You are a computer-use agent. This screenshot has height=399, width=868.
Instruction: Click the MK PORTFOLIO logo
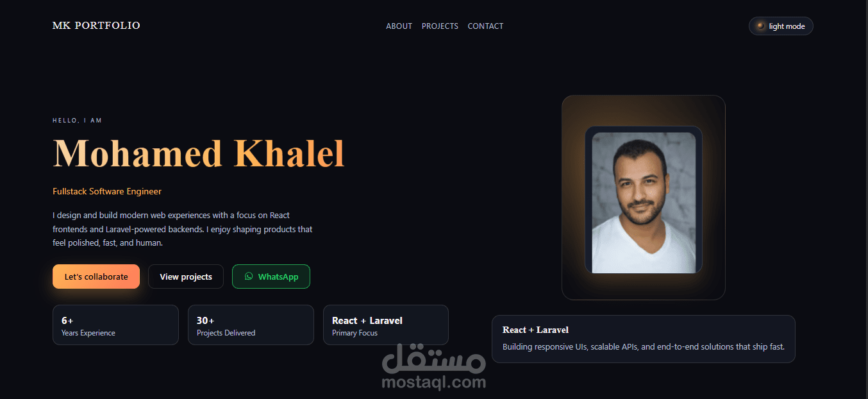(96, 26)
